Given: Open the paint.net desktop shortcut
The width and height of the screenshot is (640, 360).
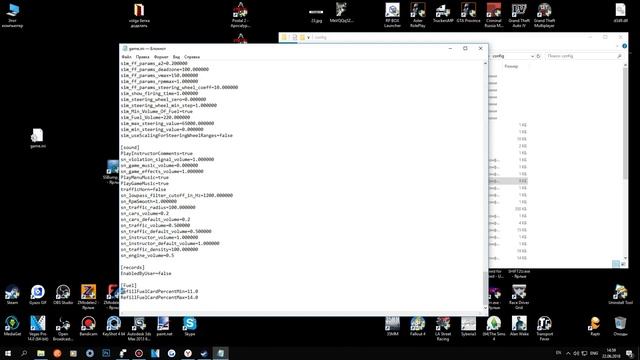Looking at the screenshot, I should click(x=164, y=326).
